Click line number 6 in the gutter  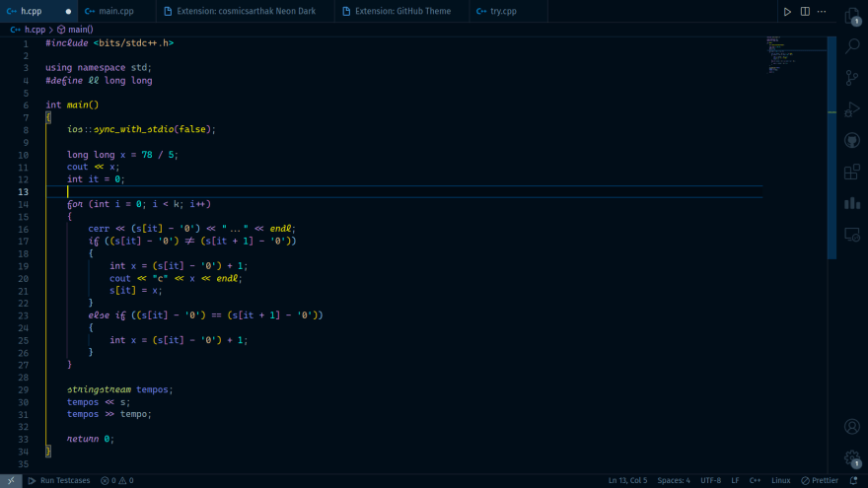[26, 105]
